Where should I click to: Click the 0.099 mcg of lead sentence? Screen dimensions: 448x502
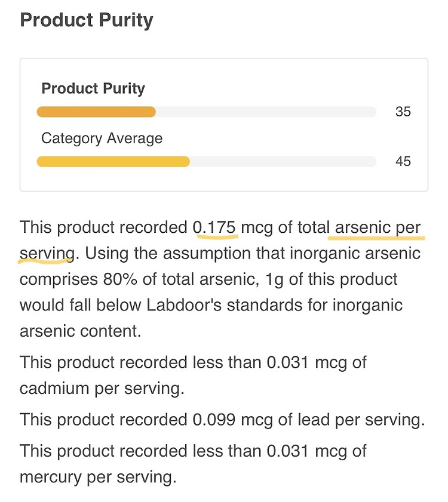click(x=222, y=420)
